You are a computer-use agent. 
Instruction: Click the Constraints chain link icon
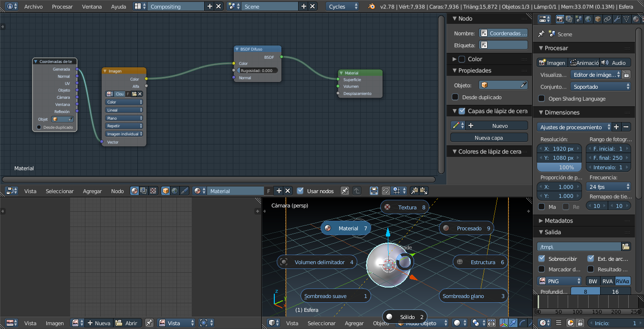(607, 20)
